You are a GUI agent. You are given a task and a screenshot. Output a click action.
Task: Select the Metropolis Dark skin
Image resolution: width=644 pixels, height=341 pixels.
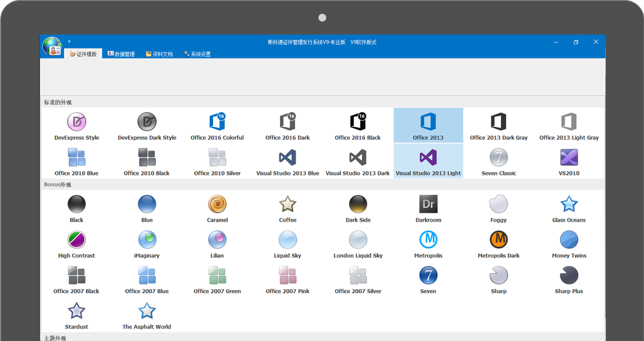pos(499,244)
